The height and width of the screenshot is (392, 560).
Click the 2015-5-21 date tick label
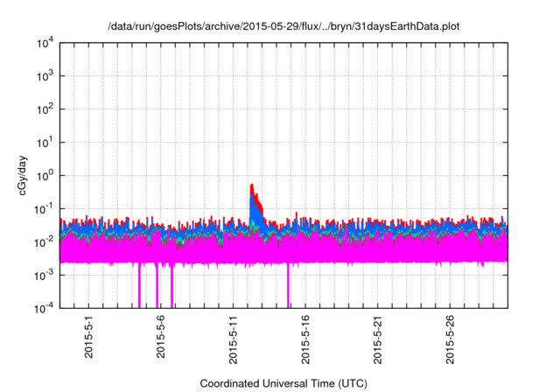377,339
